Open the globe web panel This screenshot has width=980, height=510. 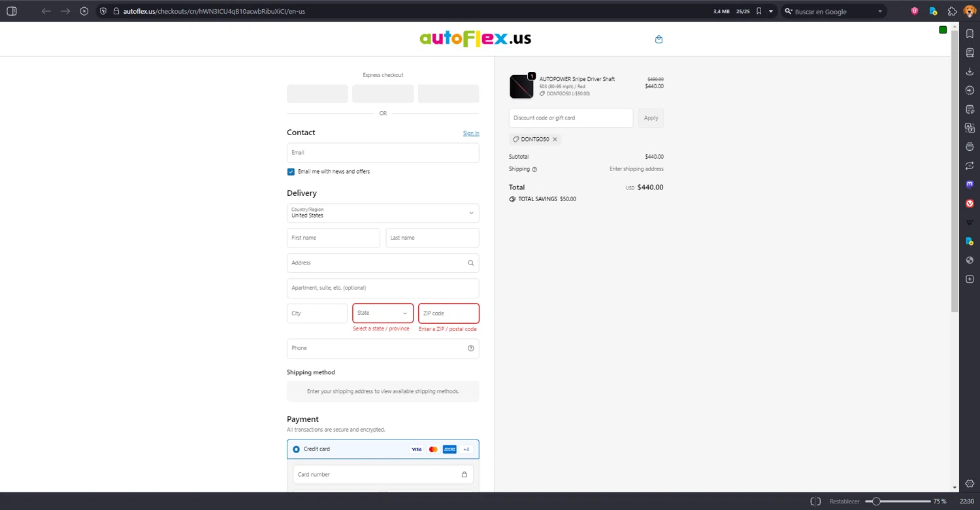click(x=970, y=261)
